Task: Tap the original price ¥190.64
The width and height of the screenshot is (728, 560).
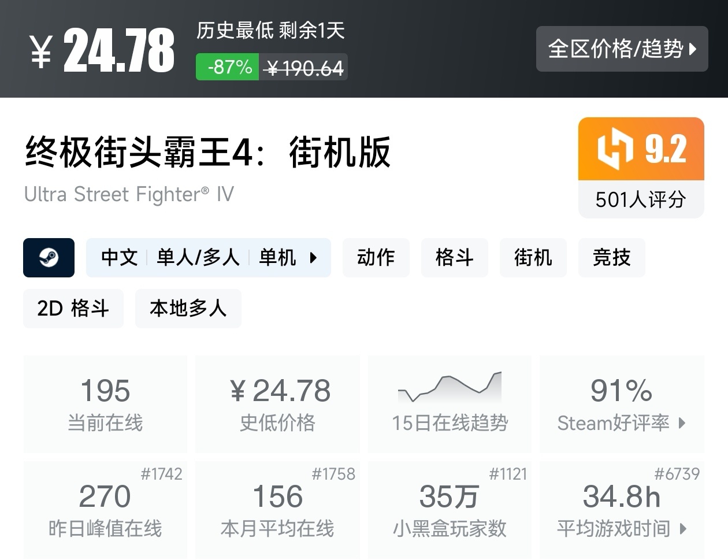Action: [304, 68]
